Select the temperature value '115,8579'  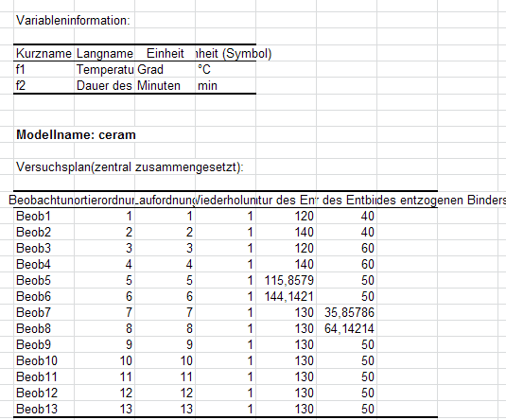(286, 280)
